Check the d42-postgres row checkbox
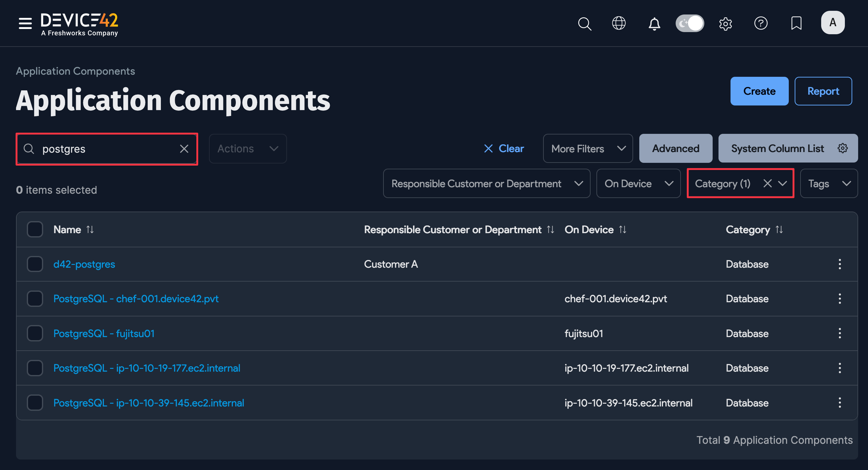 click(35, 264)
